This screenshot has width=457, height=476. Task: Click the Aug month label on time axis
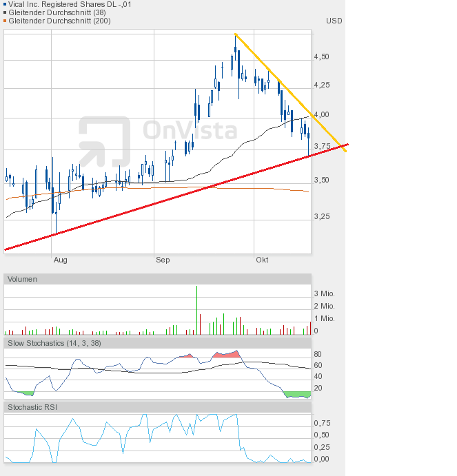click(61, 260)
